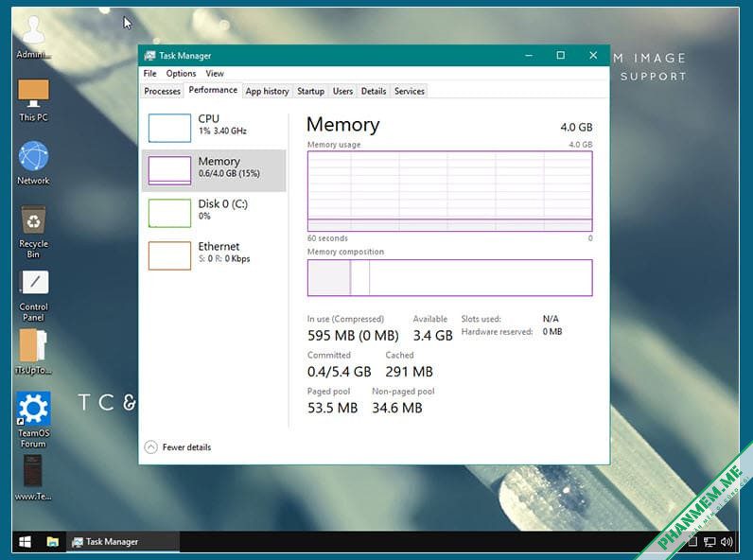The width and height of the screenshot is (753, 560).
Task: Click the 3.4 GB available value
Action: (432, 335)
